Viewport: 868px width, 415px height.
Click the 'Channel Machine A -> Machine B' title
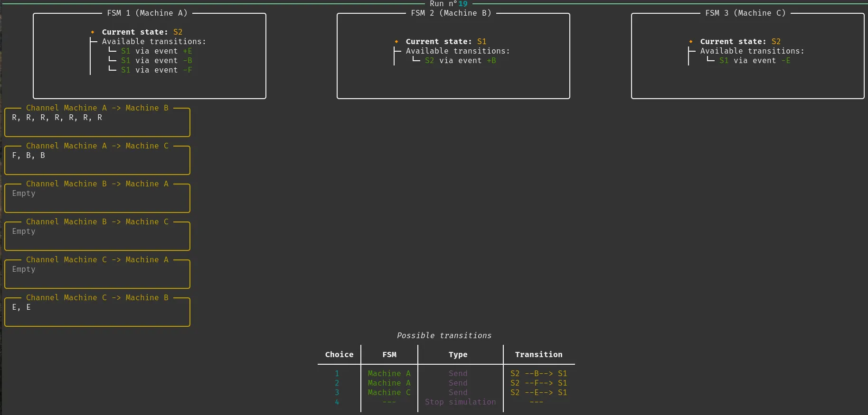[97, 108]
